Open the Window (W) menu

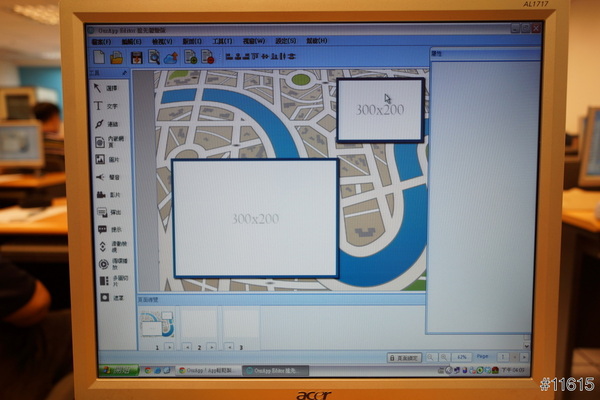point(254,41)
